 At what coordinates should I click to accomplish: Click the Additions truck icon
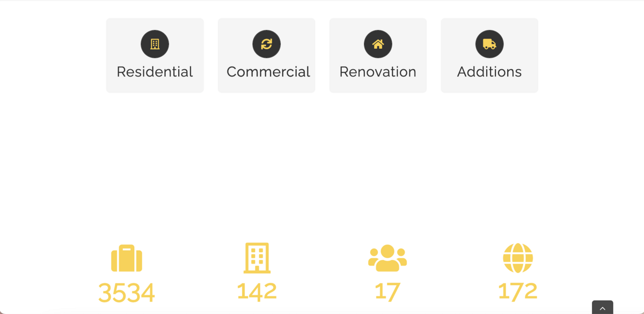[x=489, y=44]
